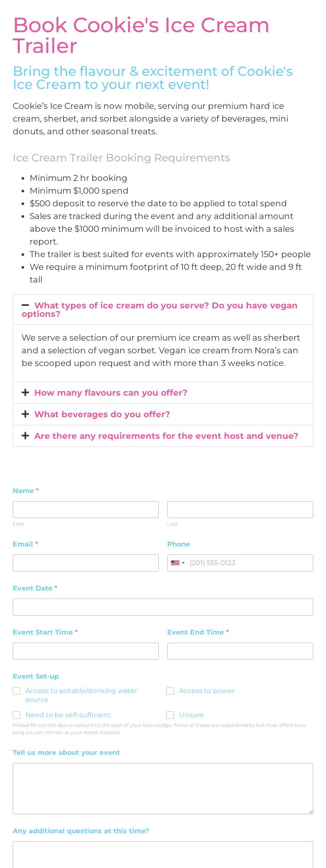
Task: Click 'Tell us more about your event' textbox
Action: click(163, 788)
